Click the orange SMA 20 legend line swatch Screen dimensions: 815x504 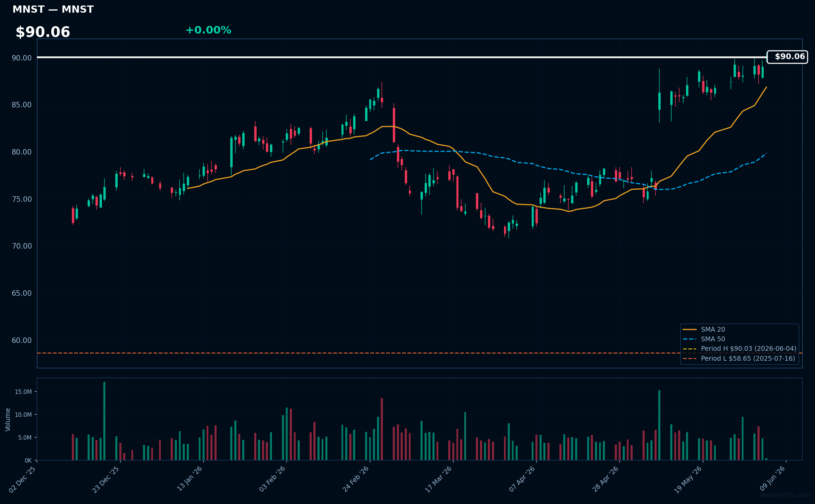[x=689, y=330]
